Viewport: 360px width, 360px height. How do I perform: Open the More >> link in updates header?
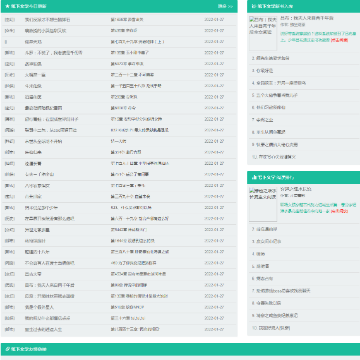[x=225, y=6]
